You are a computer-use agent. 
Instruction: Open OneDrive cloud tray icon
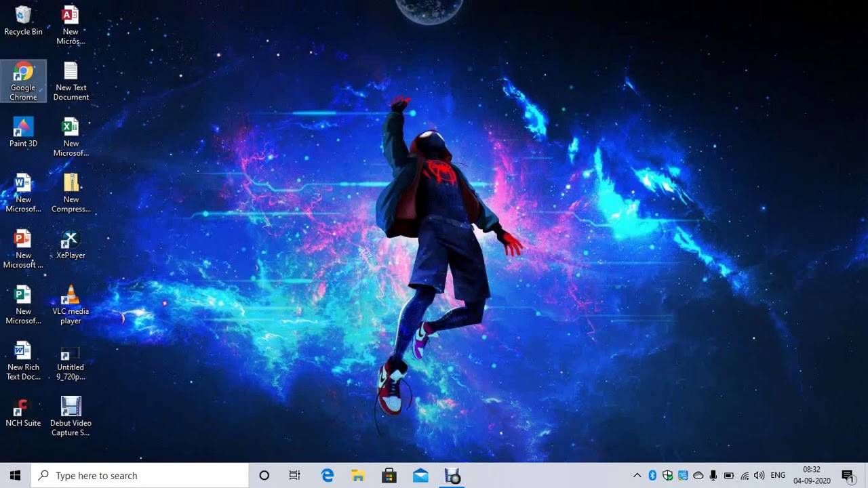point(698,475)
